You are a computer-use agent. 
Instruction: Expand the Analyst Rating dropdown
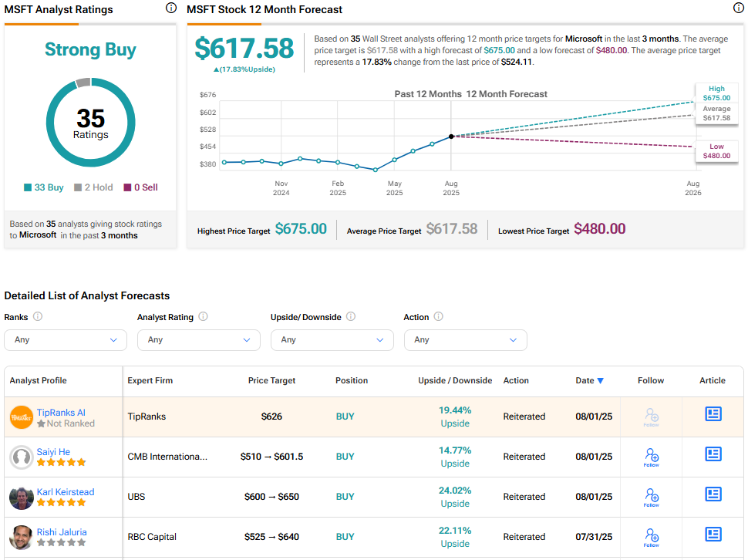[x=198, y=340]
